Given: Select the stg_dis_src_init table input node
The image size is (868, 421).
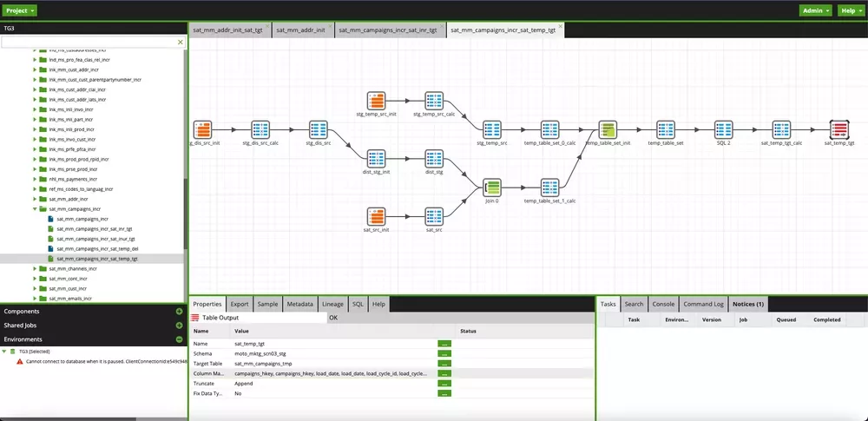Looking at the screenshot, I should [x=202, y=129].
